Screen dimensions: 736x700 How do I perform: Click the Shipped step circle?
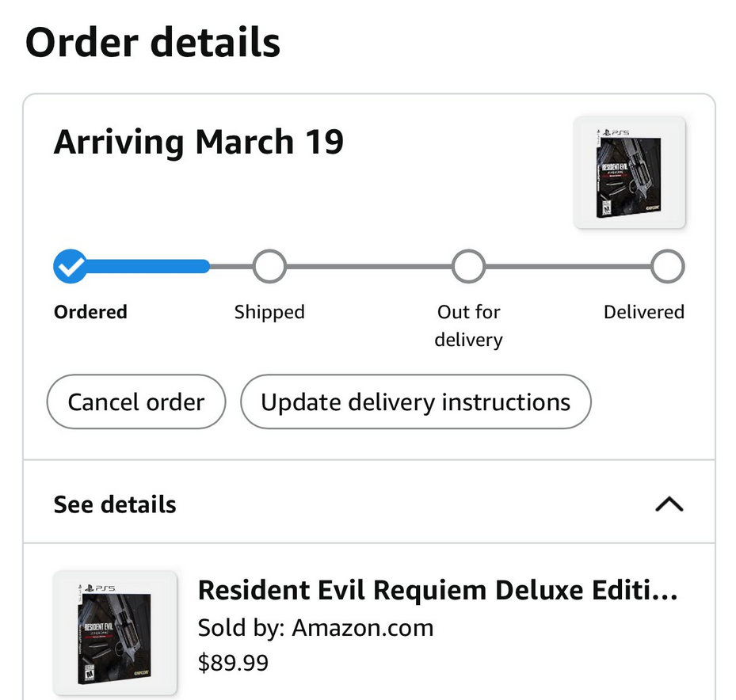pos(269,267)
